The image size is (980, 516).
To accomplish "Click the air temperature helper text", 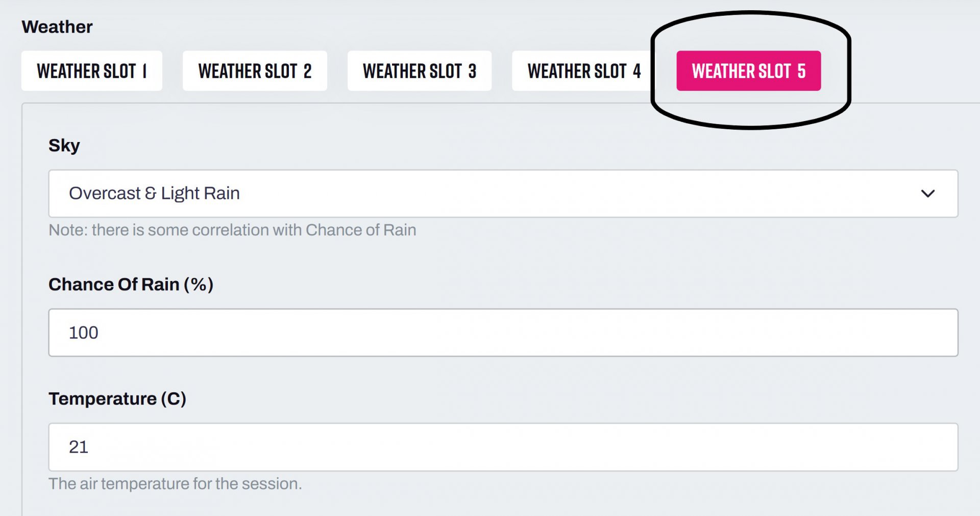I will click(x=175, y=484).
